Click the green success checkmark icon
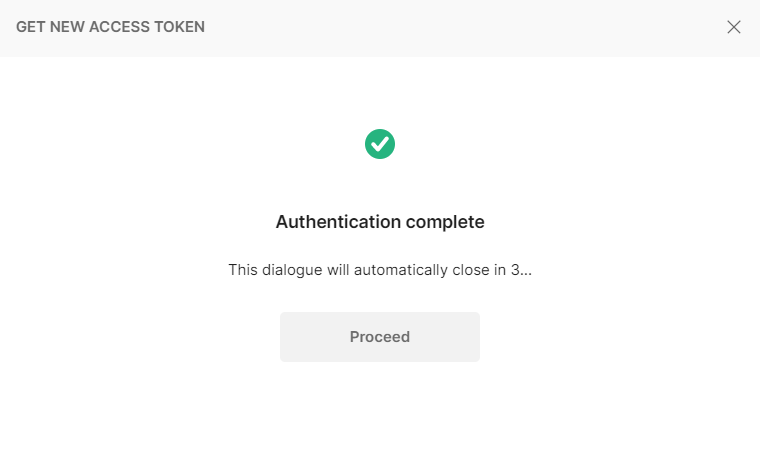 coord(380,144)
